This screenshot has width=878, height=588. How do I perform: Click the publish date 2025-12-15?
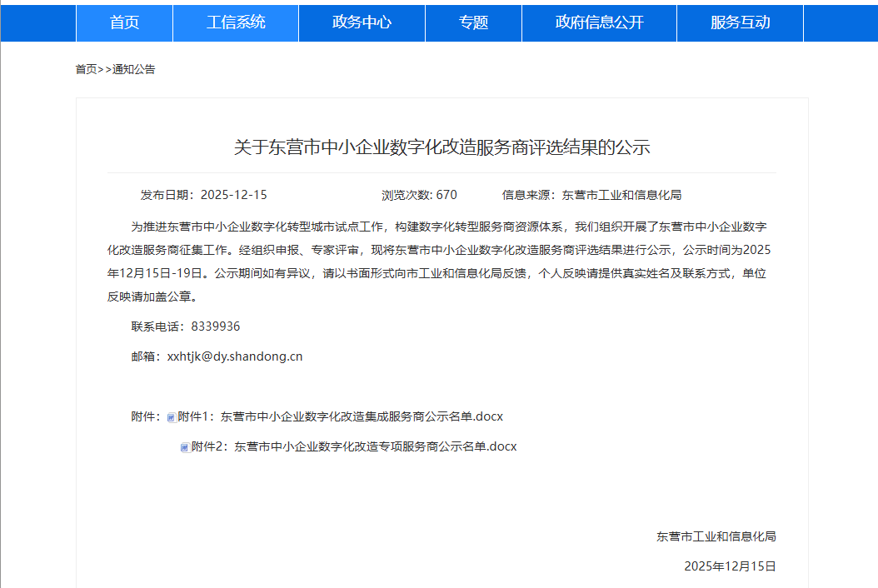point(233,195)
